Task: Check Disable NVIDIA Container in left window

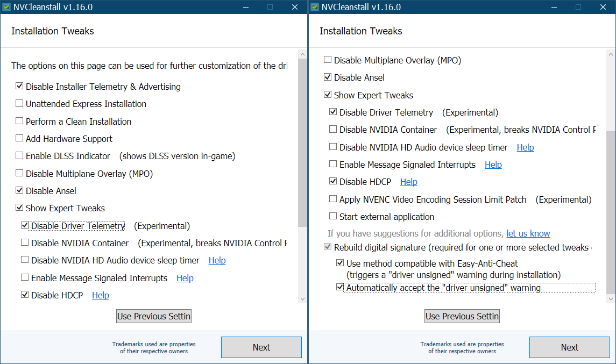Action: pyautogui.click(x=25, y=242)
